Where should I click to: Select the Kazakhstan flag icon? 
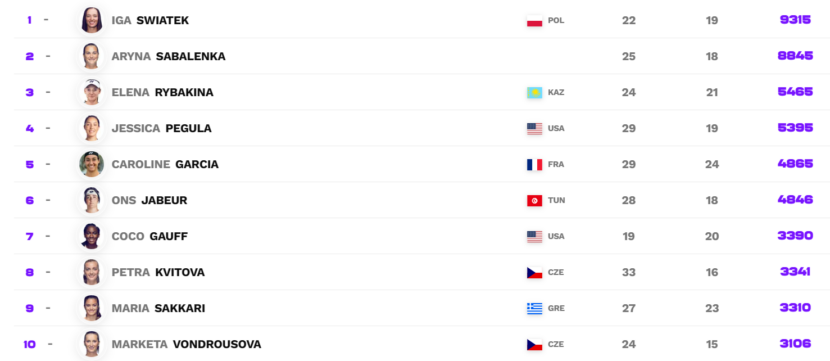coord(534,93)
